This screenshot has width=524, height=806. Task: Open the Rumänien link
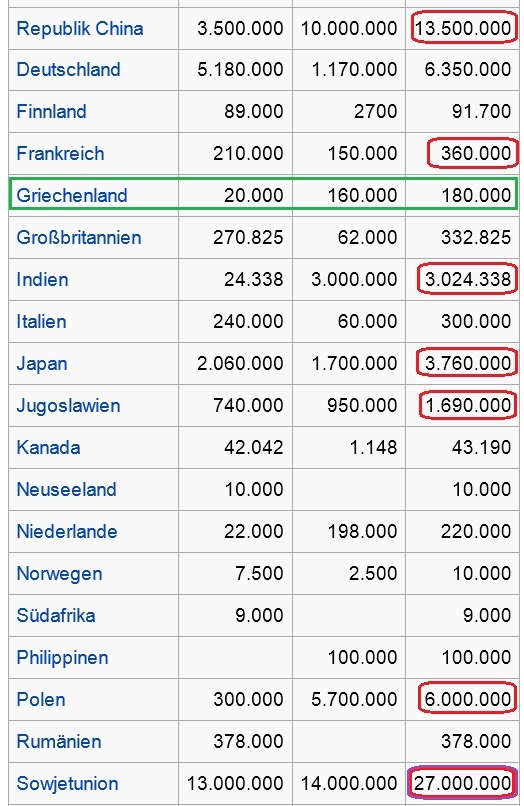59,742
